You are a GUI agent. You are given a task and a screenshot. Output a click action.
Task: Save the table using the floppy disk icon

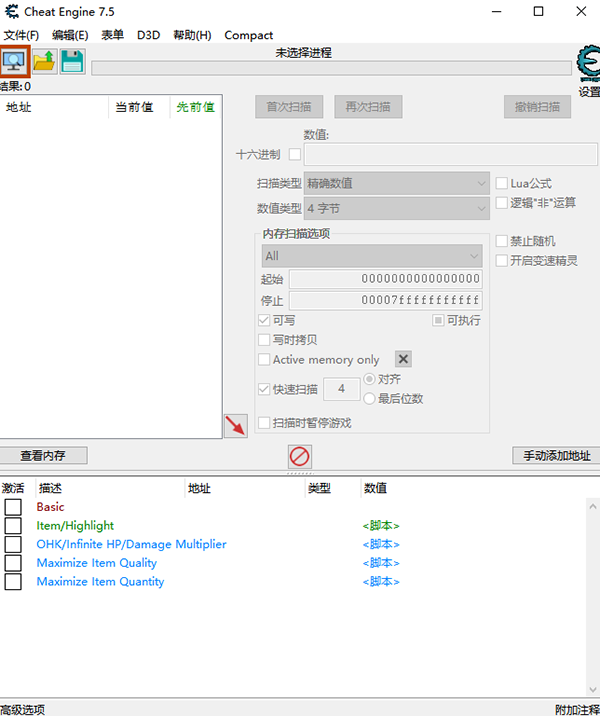coord(73,61)
